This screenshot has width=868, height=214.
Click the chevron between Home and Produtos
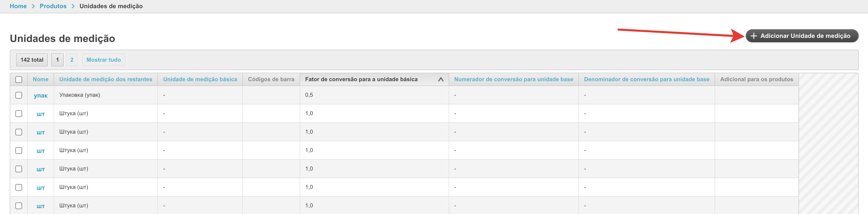tap(33, 6)
